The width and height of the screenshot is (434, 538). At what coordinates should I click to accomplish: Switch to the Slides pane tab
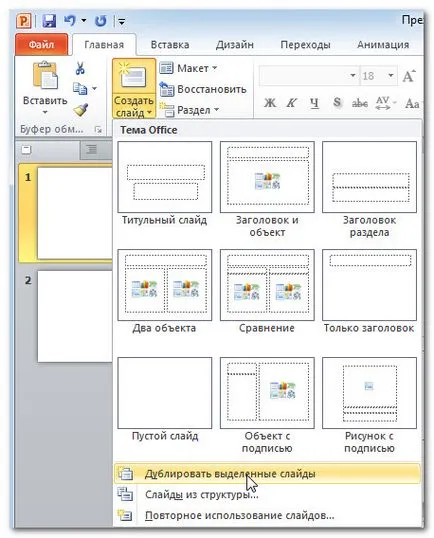click(27, 150)
